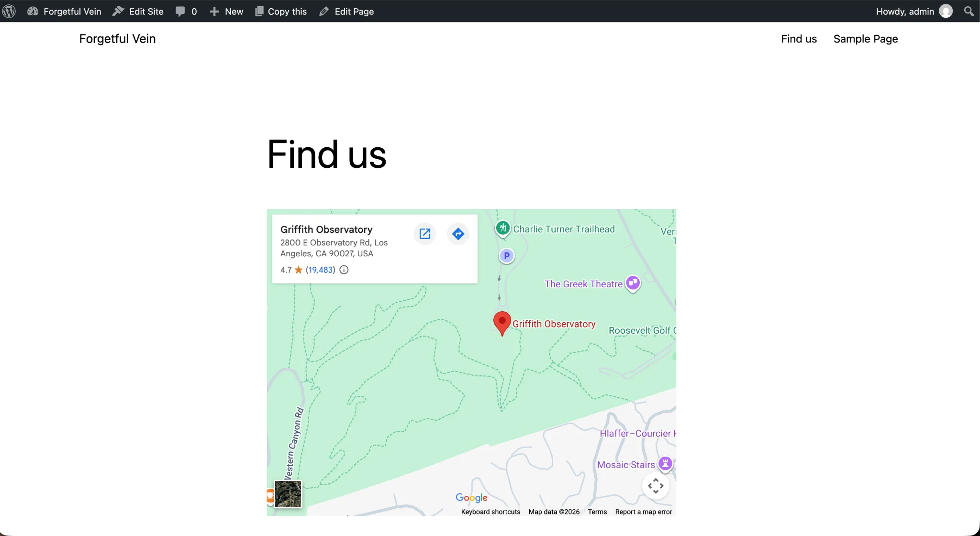The width and height of the screenshot is (980, 536).
Task: Click the Forgetful Vein site title
Action: (117, 39)
